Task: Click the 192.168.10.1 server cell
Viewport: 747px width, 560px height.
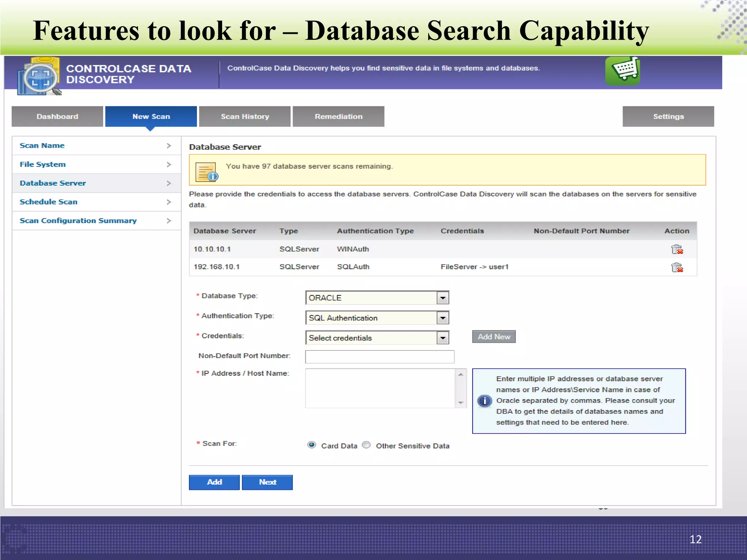Action: (217, 267)
